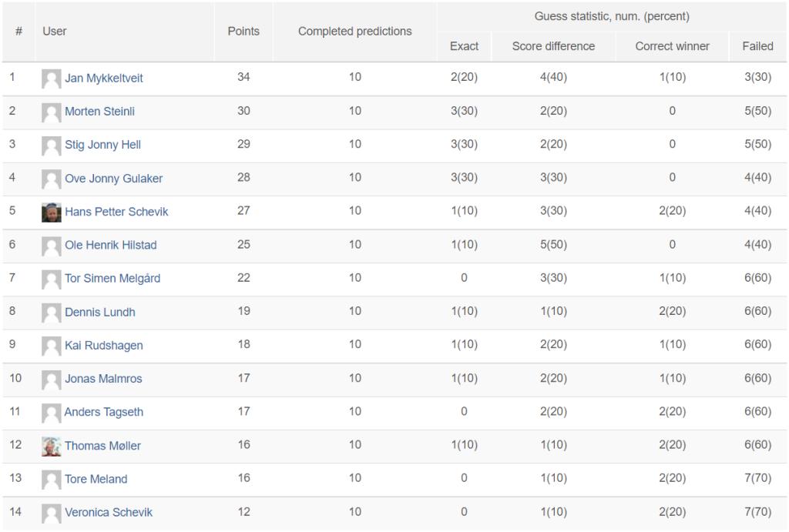The image size is (789, 532).
Task: Click Stig Jonny Hell's avatar icon
Action: point(52,145)
